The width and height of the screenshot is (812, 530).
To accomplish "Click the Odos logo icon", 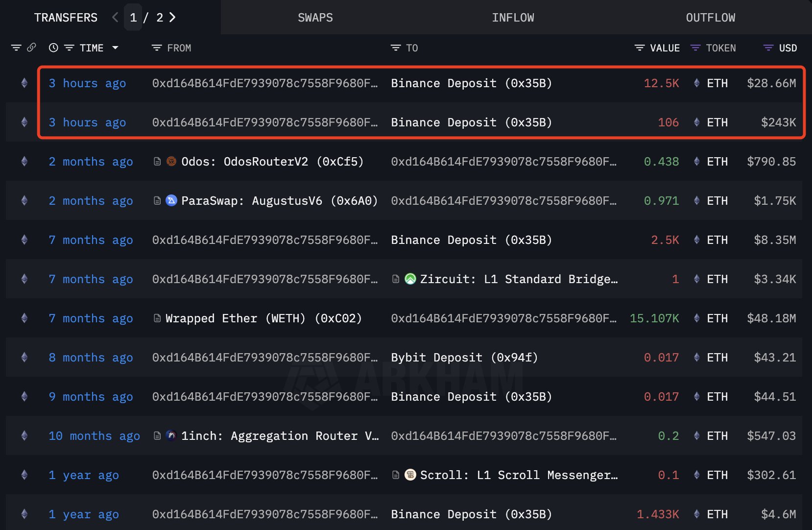I will pos(171,161).
